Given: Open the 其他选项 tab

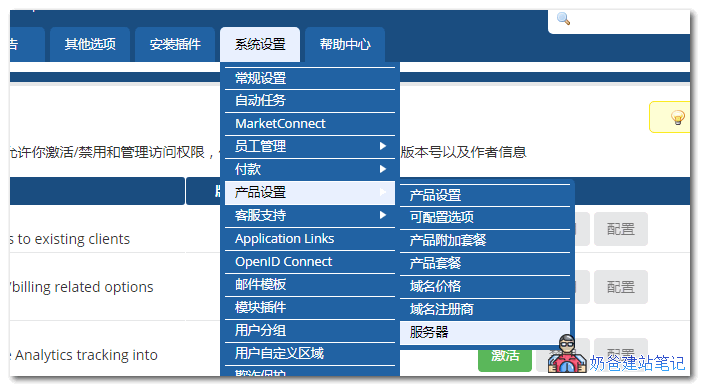Looking at the screenshot, I should coord(90,44).
